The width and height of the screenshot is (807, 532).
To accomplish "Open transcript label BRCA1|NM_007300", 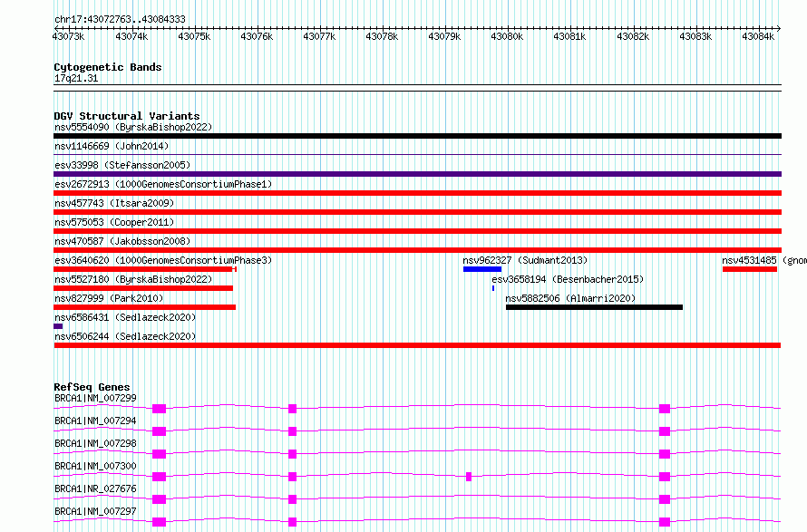I will [96, 466].
